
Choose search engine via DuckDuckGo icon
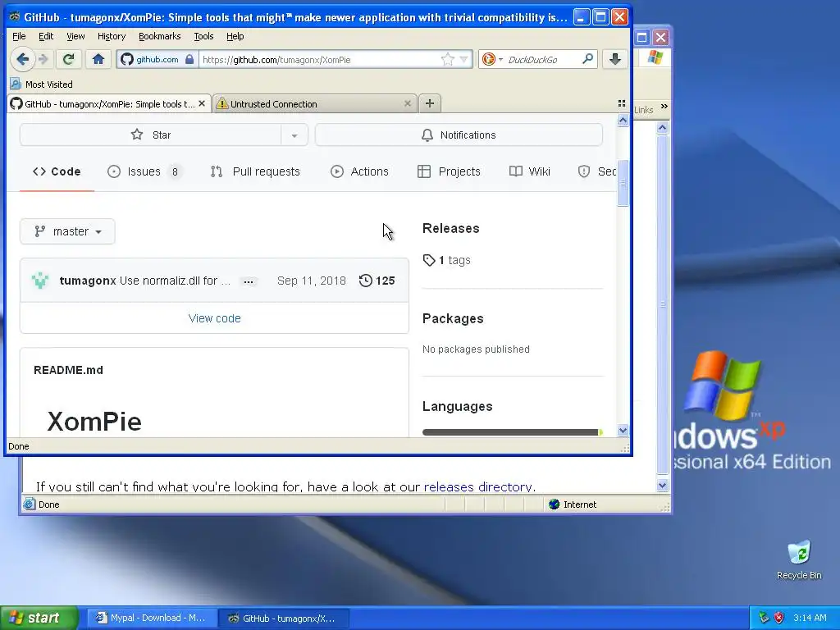[489, 59]
